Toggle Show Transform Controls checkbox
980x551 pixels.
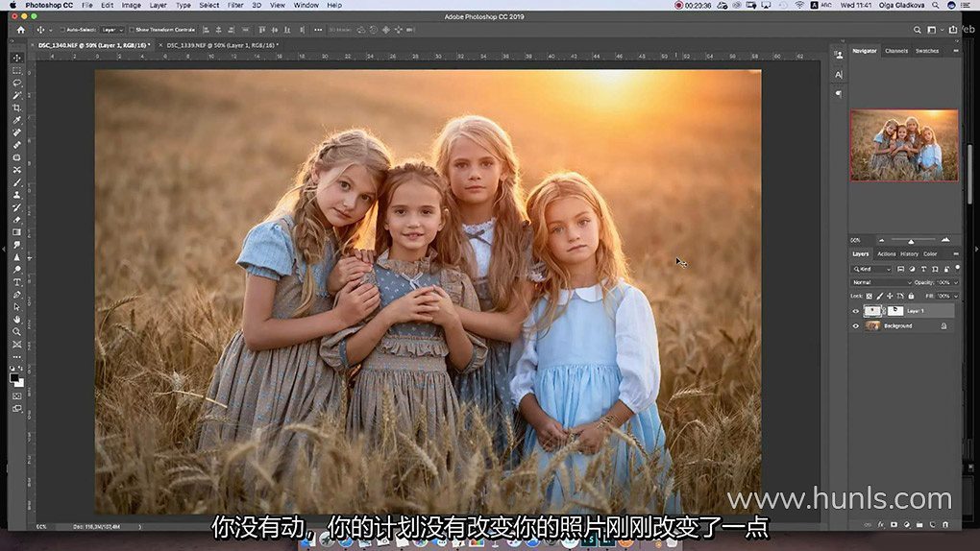click(132, 30)
